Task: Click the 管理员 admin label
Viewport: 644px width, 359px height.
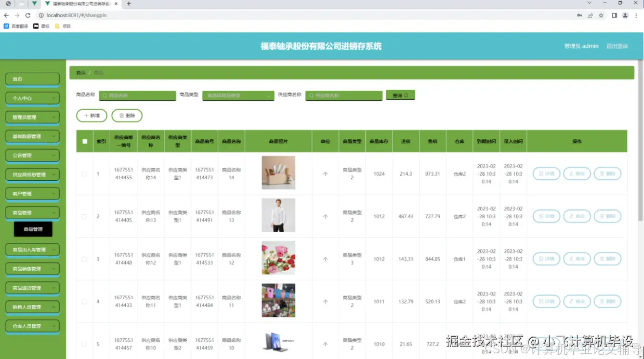Action: 582,46
